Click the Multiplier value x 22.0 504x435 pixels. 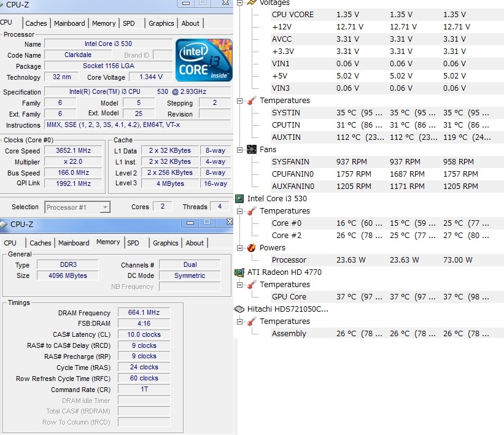pos(73,161)
